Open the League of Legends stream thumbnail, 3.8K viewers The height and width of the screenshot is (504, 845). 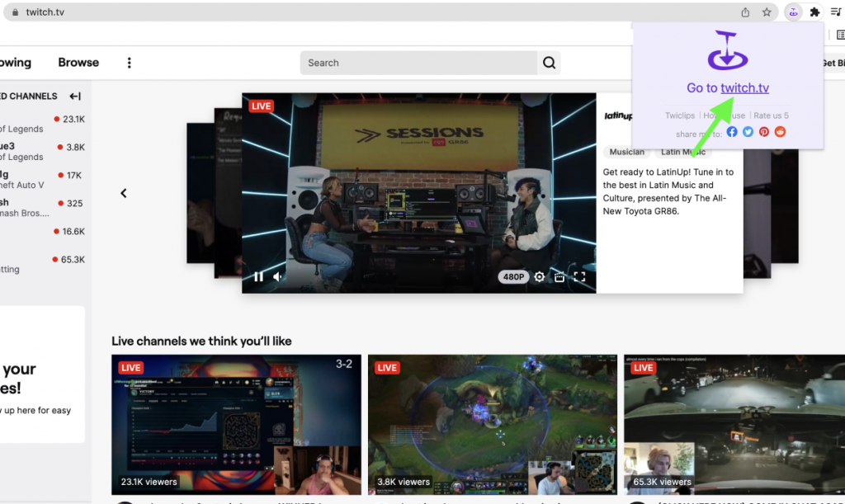pyautogui.click(x=493, y=424)
